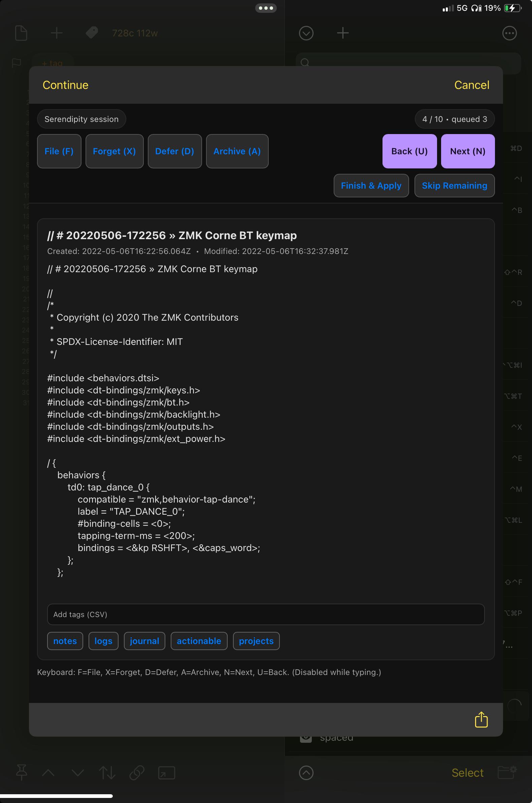
Task: Click the #include <behaviors.dtsi> line
Action: 103,378
